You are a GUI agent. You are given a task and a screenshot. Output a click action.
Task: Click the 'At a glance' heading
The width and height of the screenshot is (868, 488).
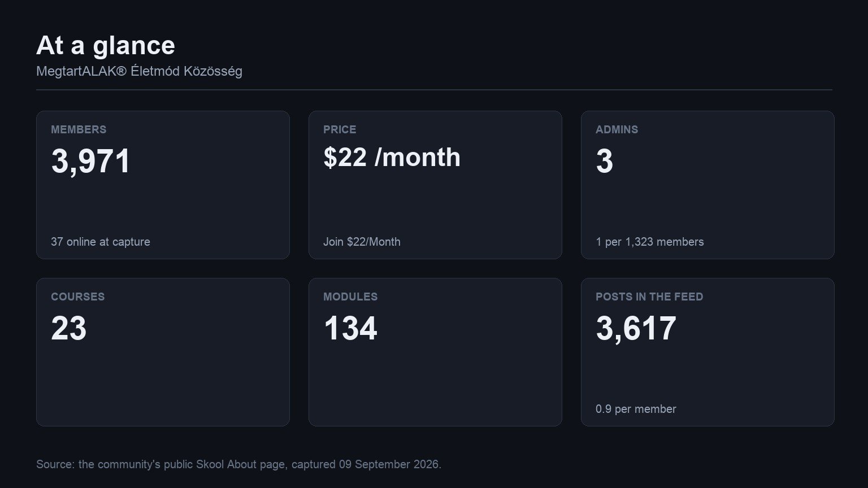pyautogui.click(x=106, y=46)
